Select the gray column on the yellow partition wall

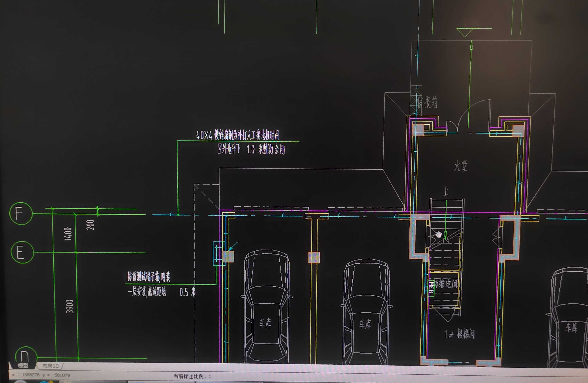coord(314,257)
